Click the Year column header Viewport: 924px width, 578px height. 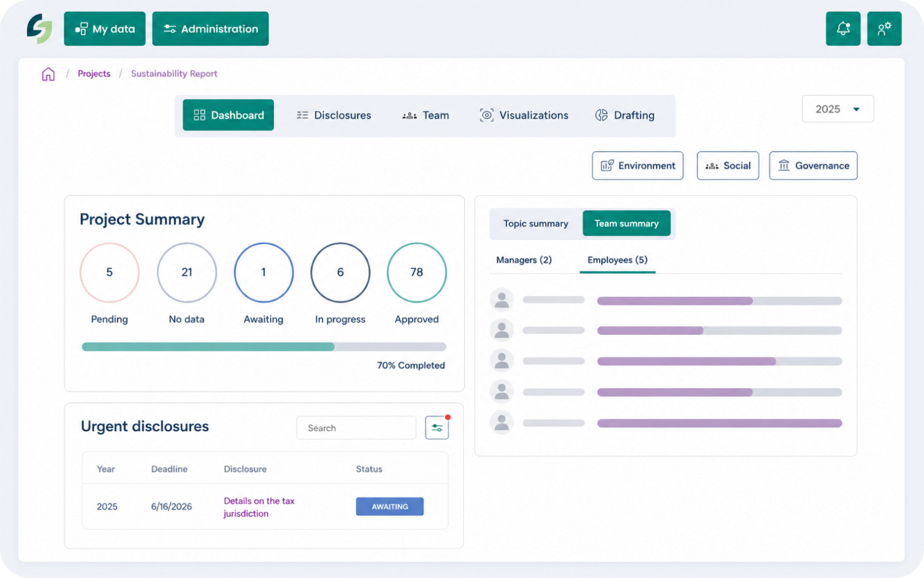(x=106, y=469)
